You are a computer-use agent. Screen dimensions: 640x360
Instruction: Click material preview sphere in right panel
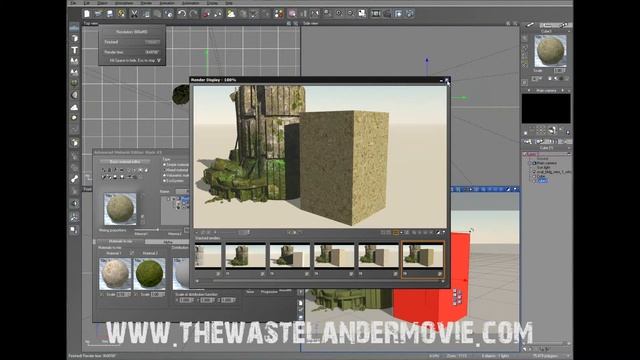[x=551, y=51]
